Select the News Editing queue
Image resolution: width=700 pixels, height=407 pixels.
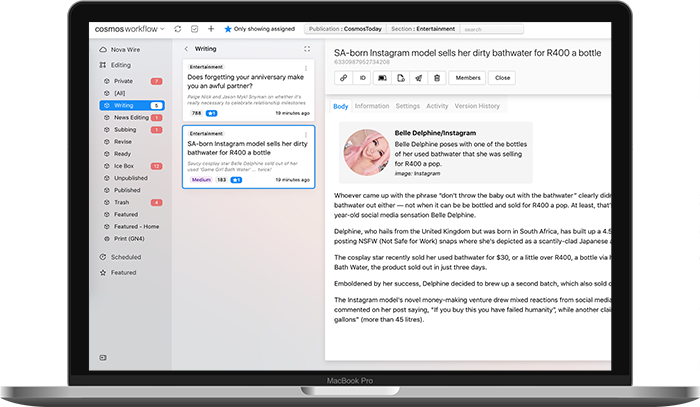(133, 117)
